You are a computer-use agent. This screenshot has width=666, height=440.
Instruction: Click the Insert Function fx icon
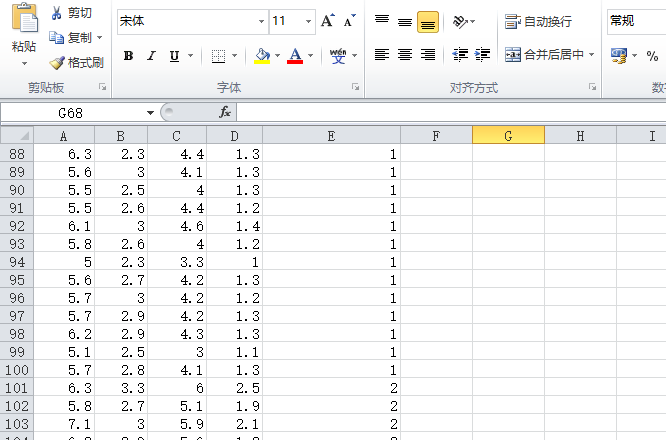(x=225, y=113)
